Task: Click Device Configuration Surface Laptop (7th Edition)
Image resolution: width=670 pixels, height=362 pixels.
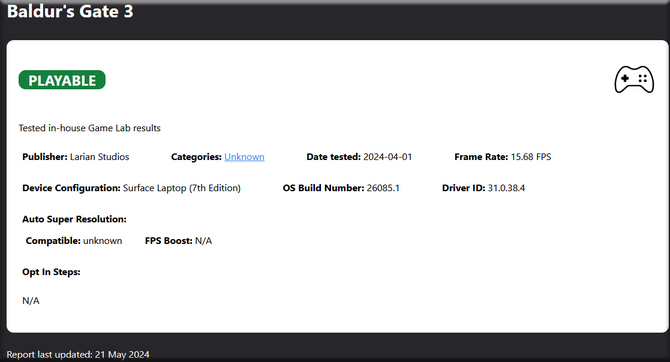Action: 132,188
